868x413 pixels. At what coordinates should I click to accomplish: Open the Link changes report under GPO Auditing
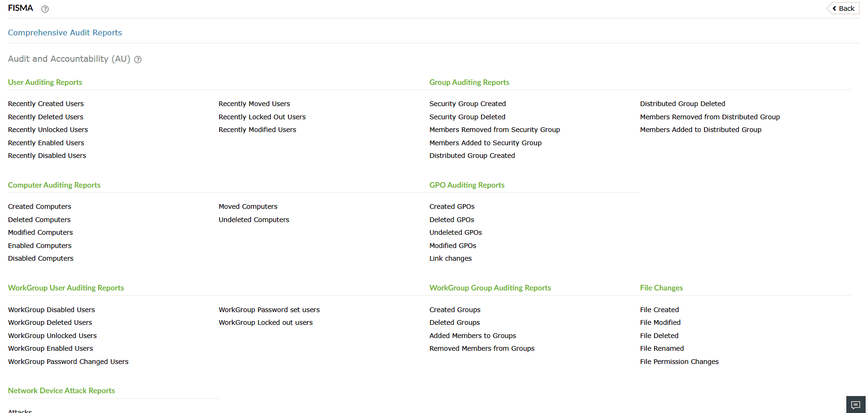click(450, 258)
